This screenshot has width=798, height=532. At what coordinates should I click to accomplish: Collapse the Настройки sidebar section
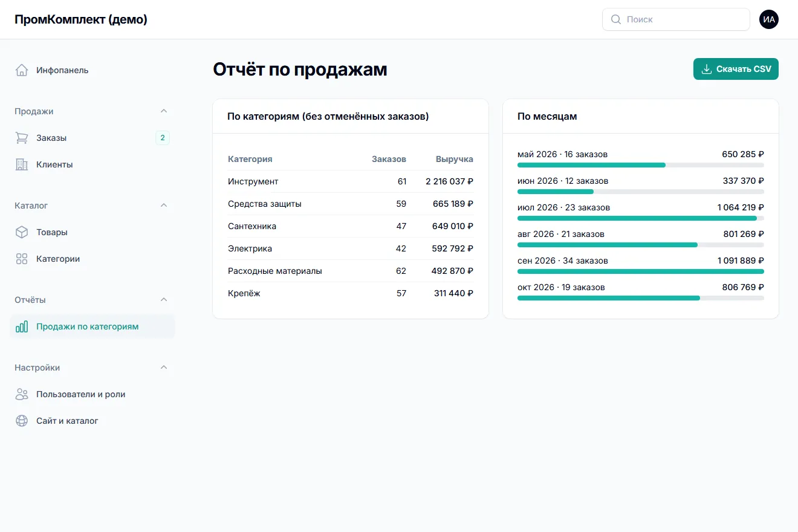pos(164,368)
